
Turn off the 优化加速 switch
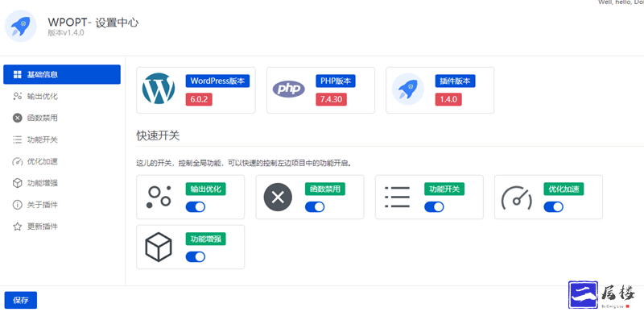pyautogui.click(x=553, y=206)
